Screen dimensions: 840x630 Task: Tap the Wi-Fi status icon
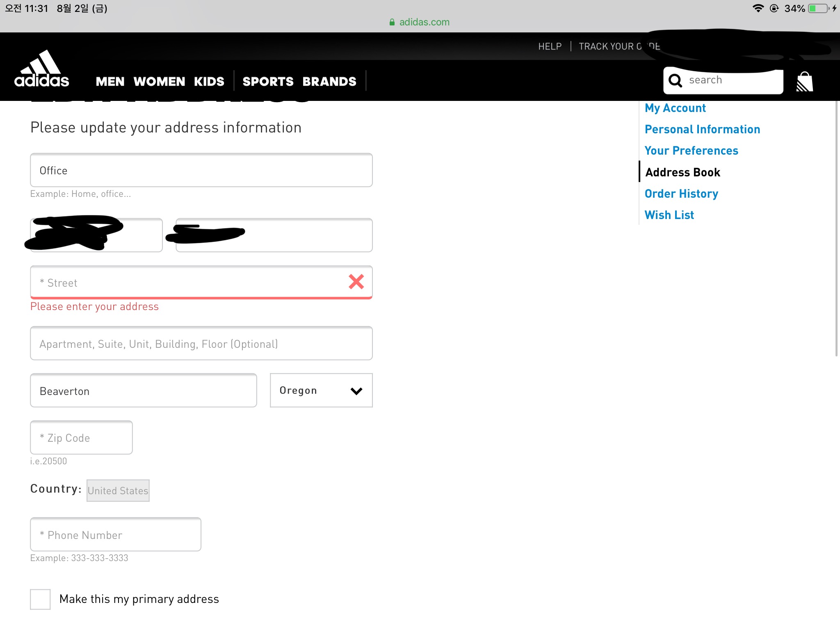click(x=758, y=9)
